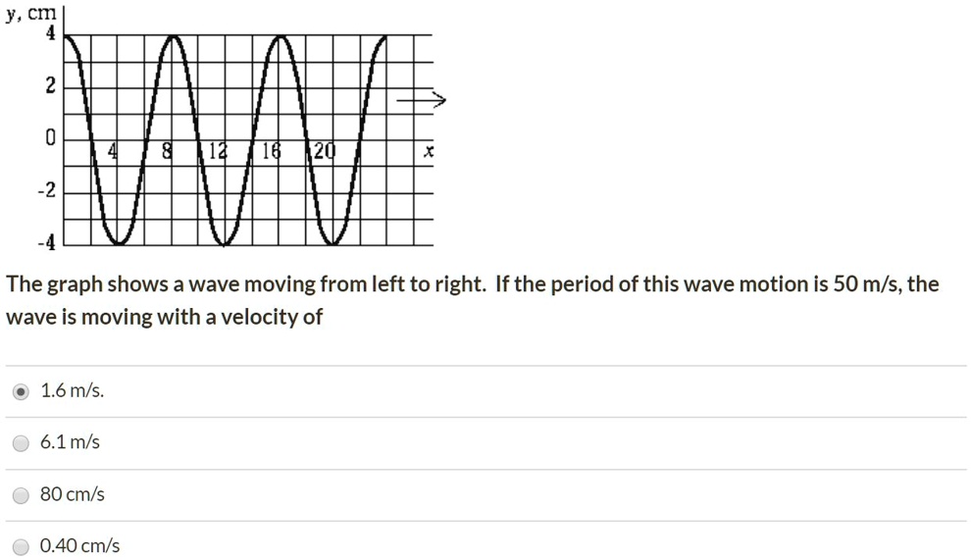Click the '80 cm/s' answer label text
The height and width of the screenshot is (560, 971).
coord(73,493)
